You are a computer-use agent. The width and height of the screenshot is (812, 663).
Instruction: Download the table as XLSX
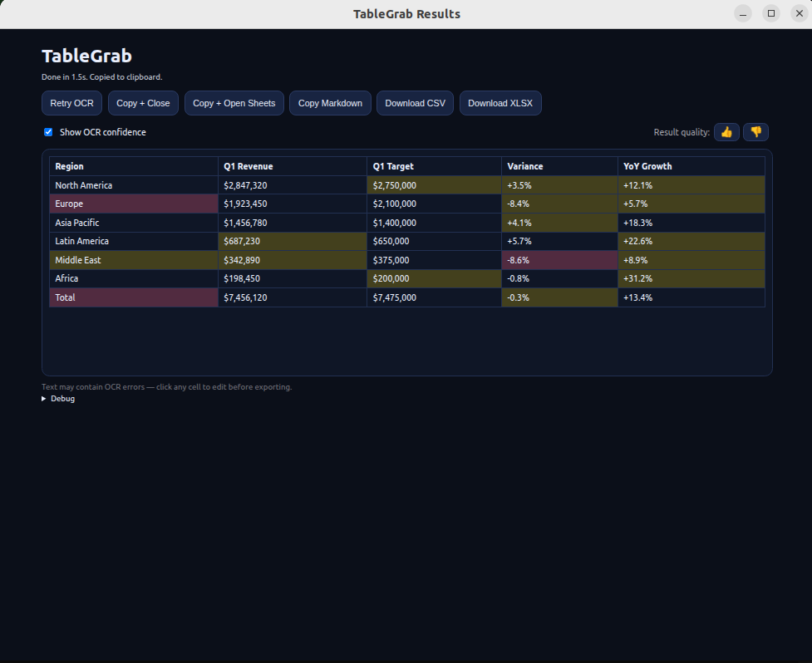500,103
